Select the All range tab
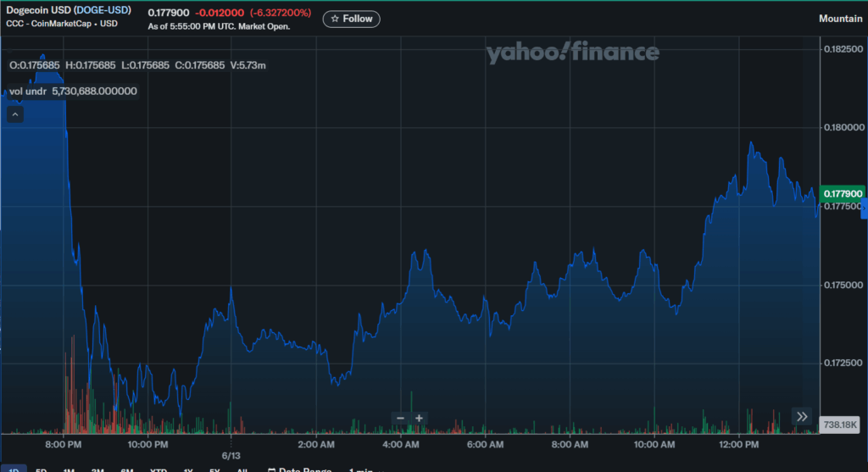 242,469
